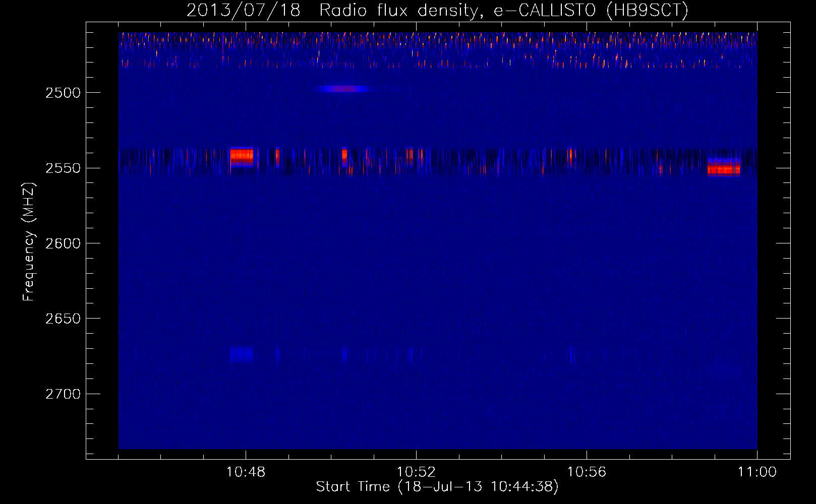The height and width of the screenshot is (504, 816).
Task: Click the plot title '2013/07/18 Radio flux density'
Action: (332, 11)
